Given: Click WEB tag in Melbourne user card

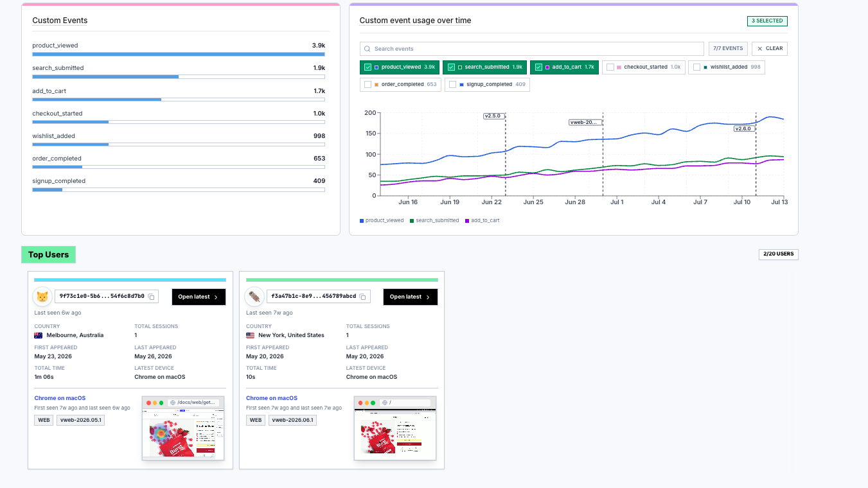Looking at the screenshot, I should (44, 420).
